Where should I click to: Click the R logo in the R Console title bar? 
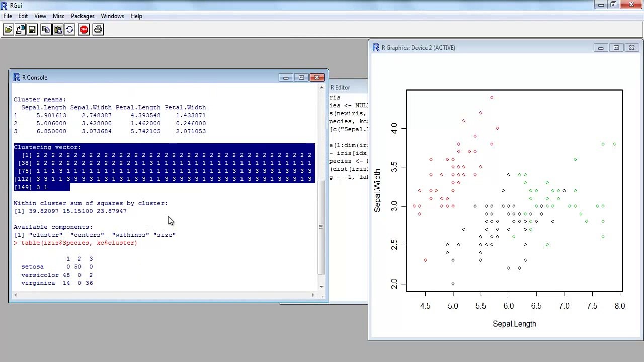coord(17,77)
